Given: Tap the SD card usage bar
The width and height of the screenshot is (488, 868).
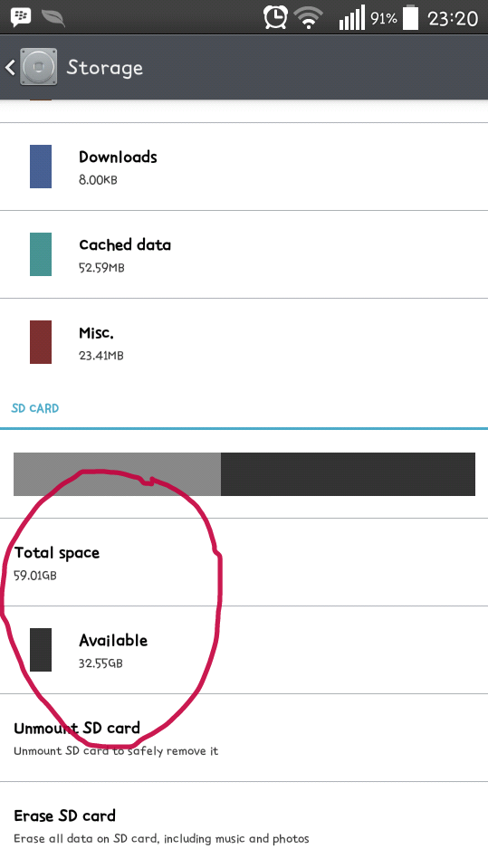Looking at the screenshot, I should coord(244,474).
